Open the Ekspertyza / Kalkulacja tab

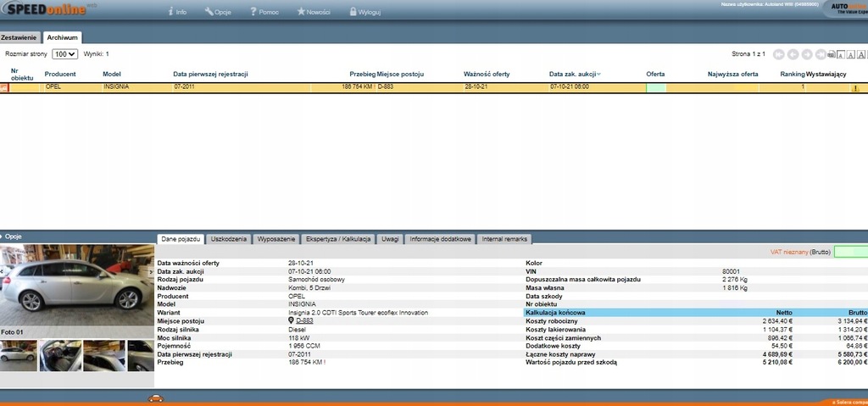(x=338, y=240)
